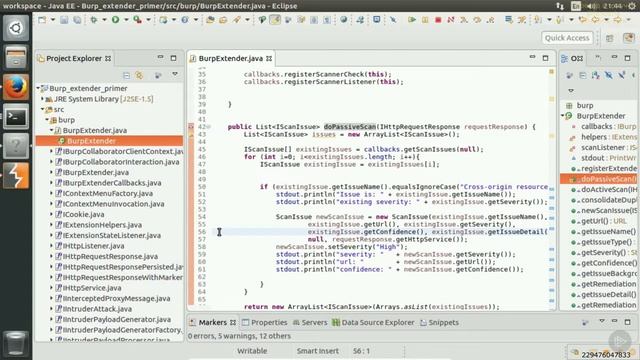Toggle Link with Editor in Project Explorer
The width and height of the screenshot is (640, 360).
pos(140,75)
